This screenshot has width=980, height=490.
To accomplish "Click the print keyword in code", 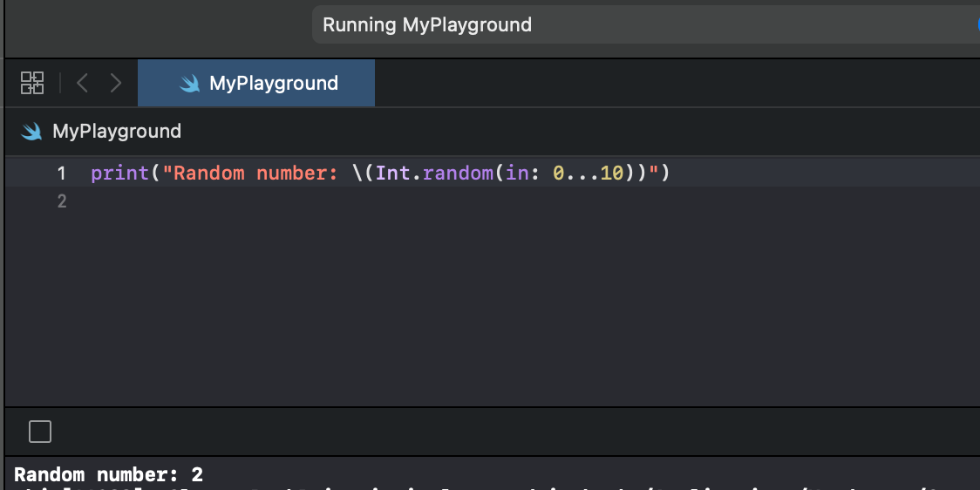I will pyautogui.click(x=120, y=174).
